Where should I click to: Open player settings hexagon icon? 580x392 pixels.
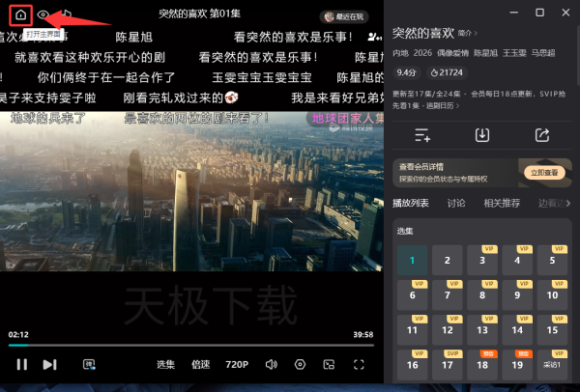pyautogui.click(x=301, y=364)
